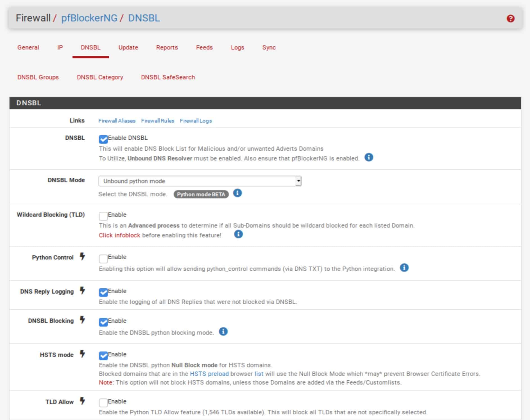Uncheck the HSTS mode checkbox
530x420 pixels.
coord(103,356)
